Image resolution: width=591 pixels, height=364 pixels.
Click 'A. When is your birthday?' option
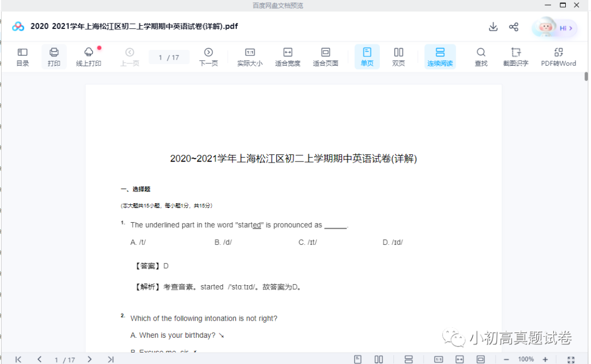(177, 336)
